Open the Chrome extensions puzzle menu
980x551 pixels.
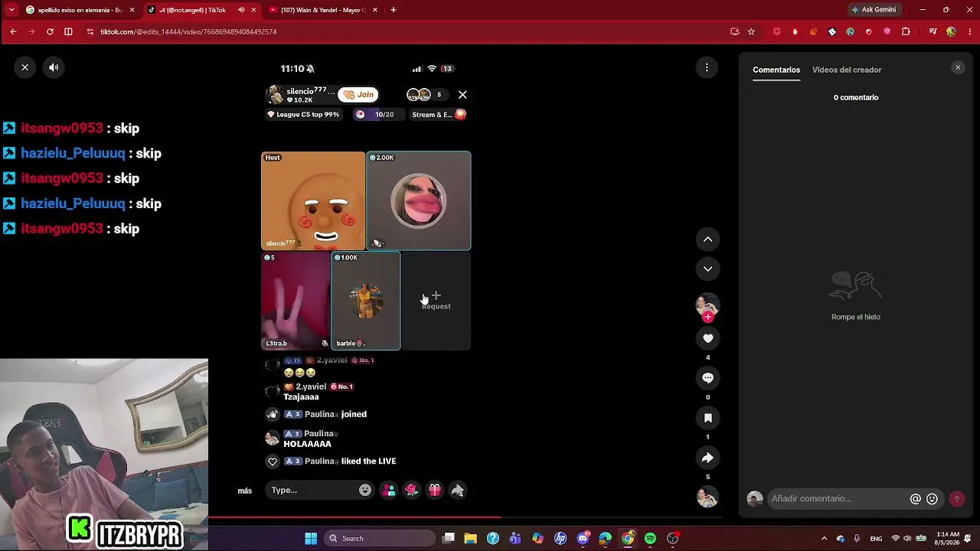(906, 31)
